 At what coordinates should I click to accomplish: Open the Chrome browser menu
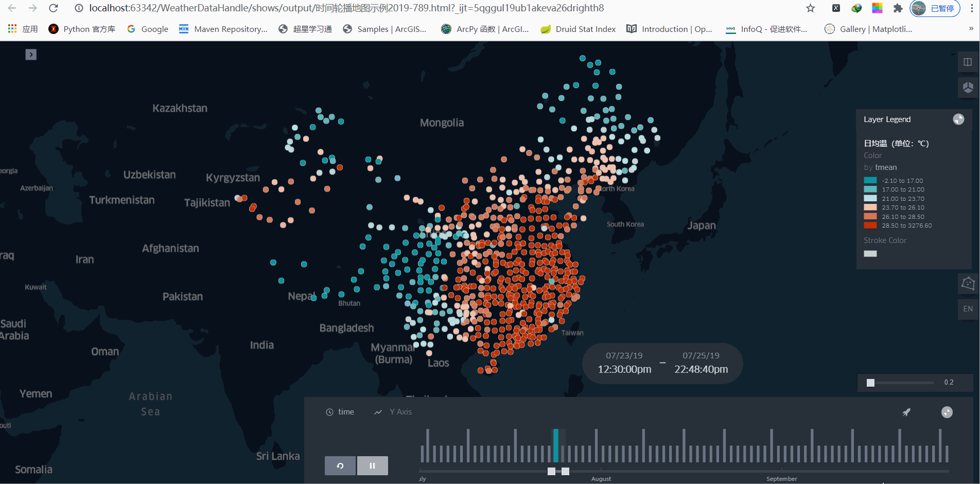pos(972,8)
